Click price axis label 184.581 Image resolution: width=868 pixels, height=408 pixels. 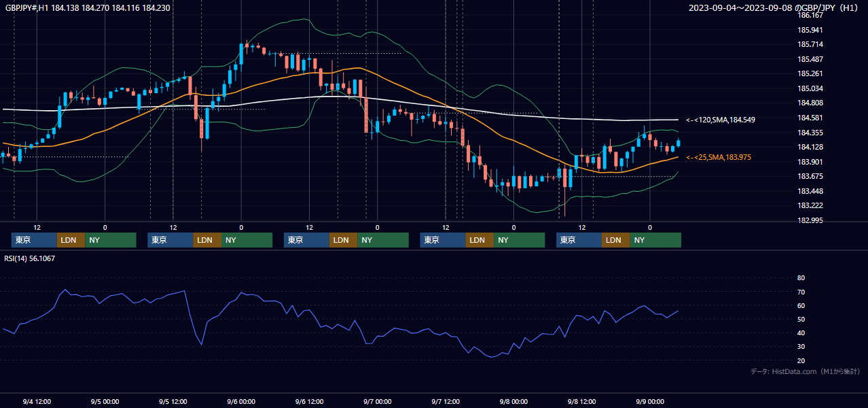pos(810,118)
